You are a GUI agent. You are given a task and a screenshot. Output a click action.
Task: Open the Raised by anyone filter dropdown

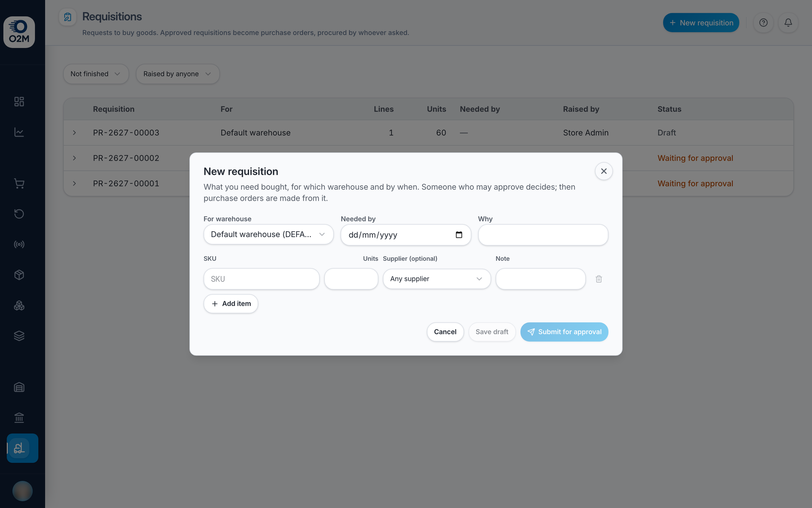[178, 74]
